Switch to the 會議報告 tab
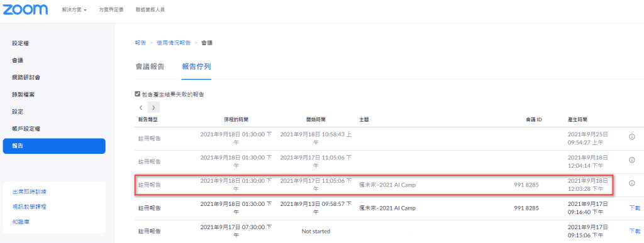Viewport: 644px width, 243px height. (x=150, y=67)
